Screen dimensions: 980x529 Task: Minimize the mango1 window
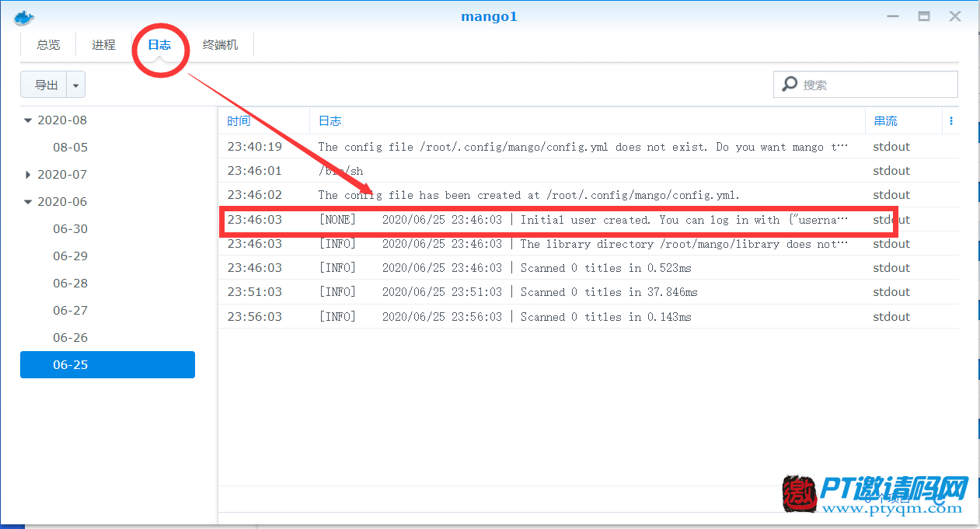[x=893, y=16]
